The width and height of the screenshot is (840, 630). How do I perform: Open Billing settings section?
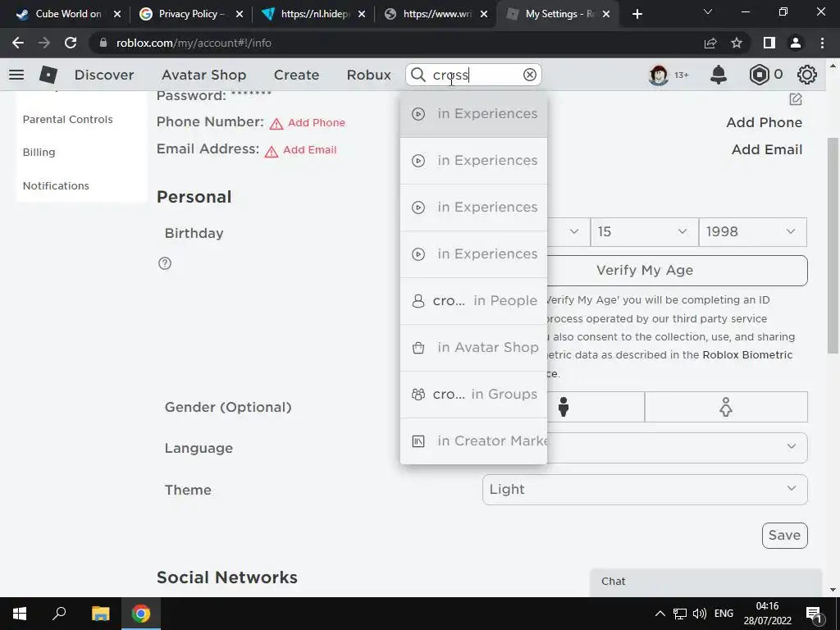click(x=39, y=152)
